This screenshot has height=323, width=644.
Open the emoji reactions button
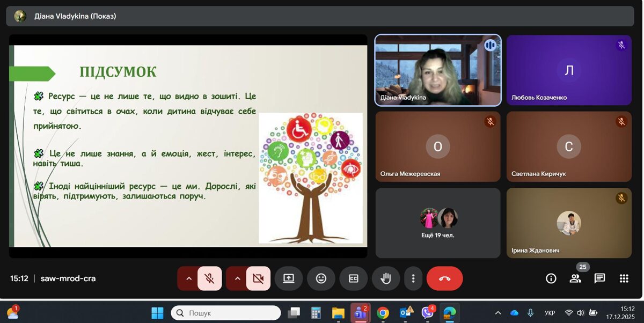point(321,278)
